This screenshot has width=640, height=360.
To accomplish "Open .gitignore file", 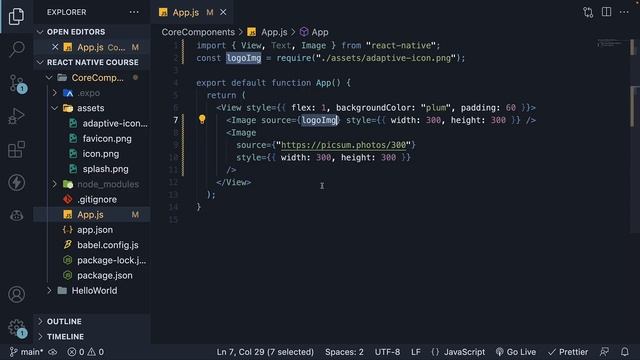I will pos(97,199).
